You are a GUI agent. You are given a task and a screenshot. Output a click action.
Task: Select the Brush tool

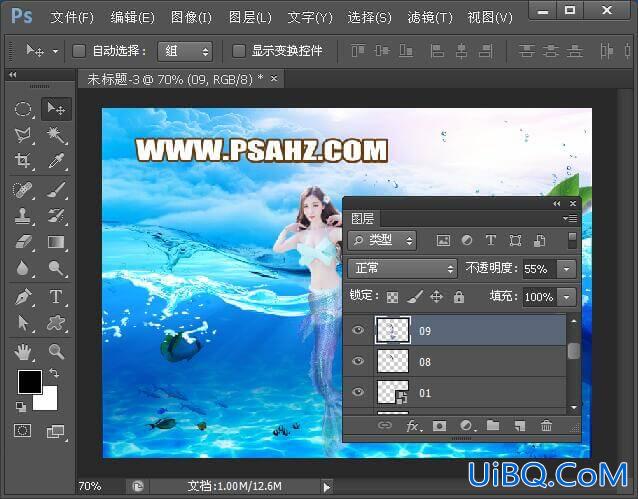click(56, 190)
